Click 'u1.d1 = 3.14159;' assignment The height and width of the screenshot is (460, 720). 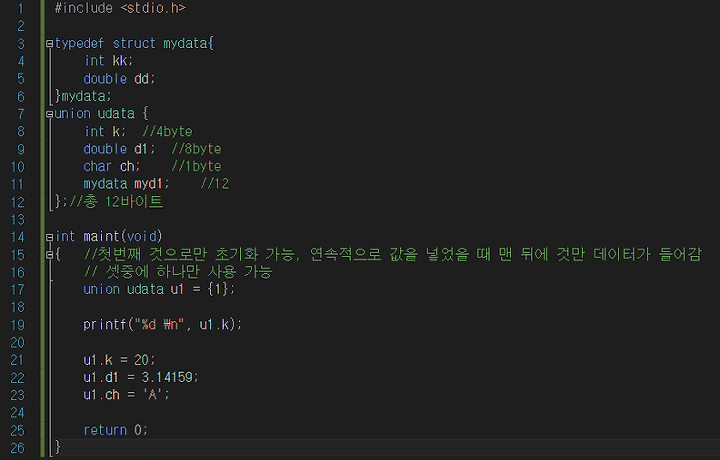tap(141, 377)
